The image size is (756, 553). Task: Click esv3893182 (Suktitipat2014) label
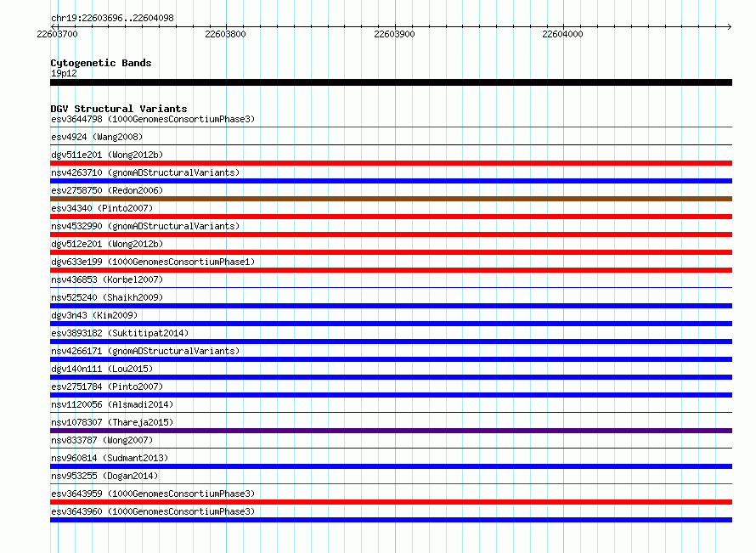click(120, 333)
